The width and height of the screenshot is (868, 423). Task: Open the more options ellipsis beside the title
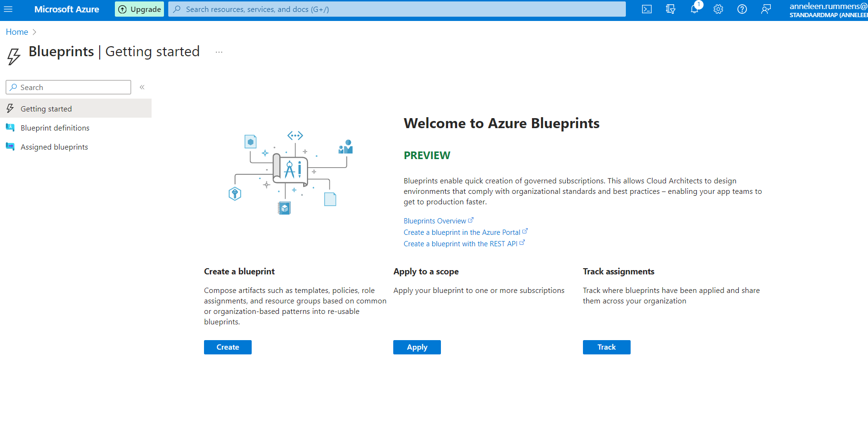coord(219,52)
